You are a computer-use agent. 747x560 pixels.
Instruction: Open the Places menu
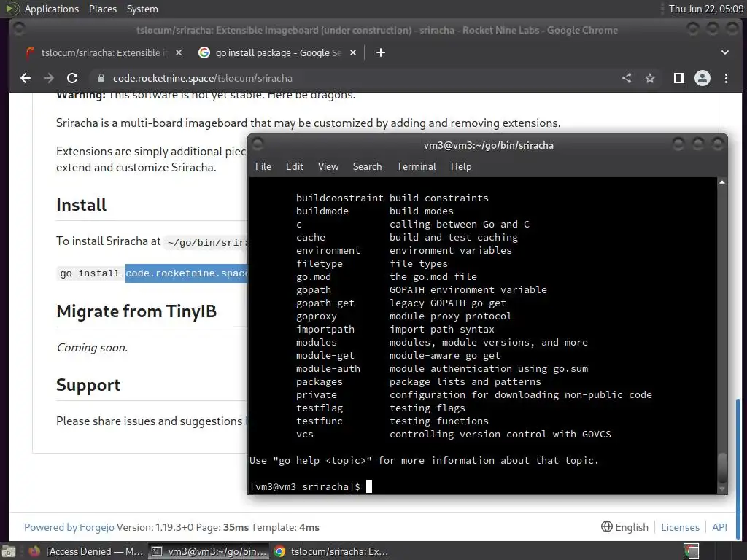click(x=102, y=9)
